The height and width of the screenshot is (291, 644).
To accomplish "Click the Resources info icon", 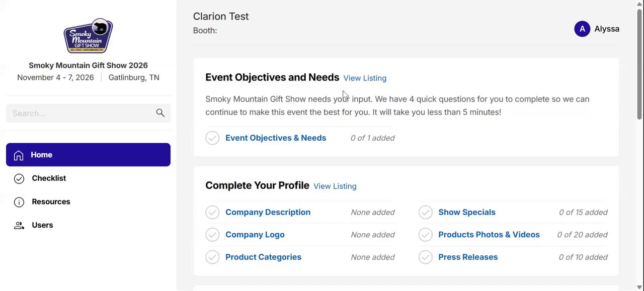I will 19,202.
